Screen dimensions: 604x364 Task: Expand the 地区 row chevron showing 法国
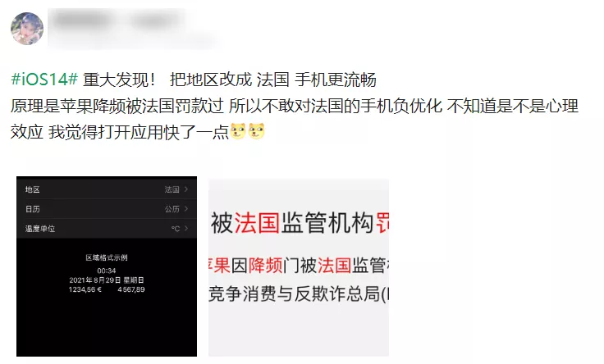coord(186,189)
